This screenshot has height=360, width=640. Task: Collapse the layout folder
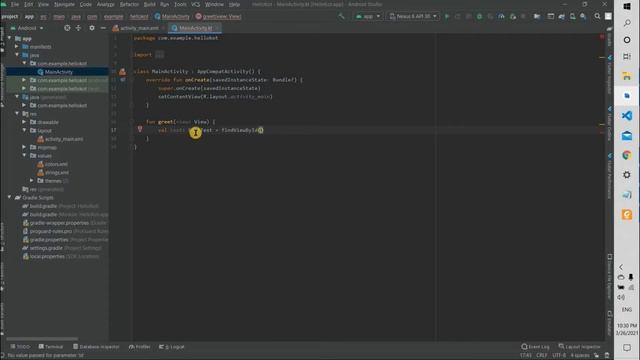(x=24, y=130)
